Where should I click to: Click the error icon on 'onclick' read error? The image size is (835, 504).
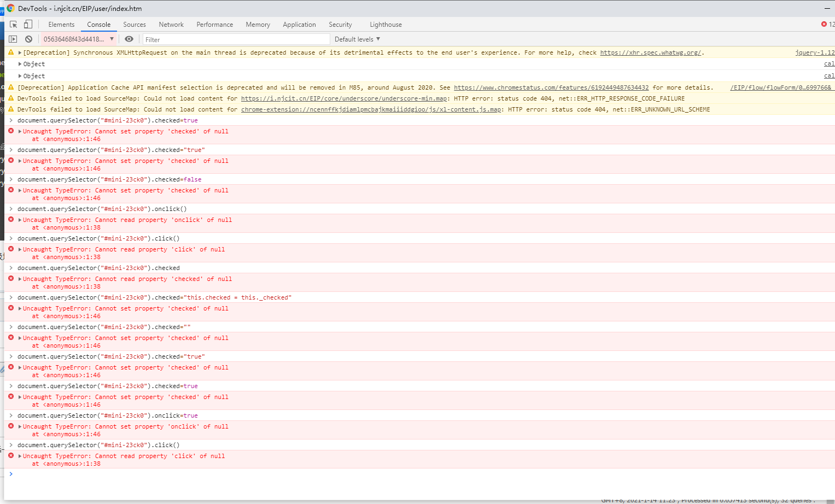[x=11, y=219]
